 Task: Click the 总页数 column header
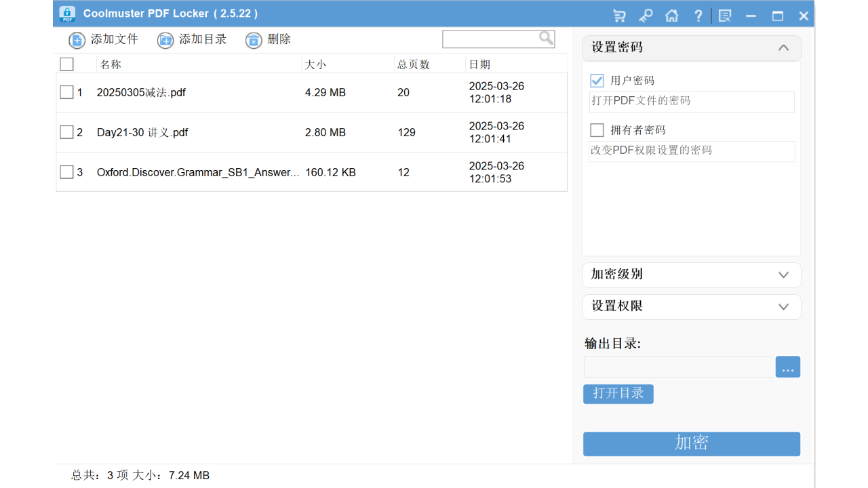click(414, 64)
